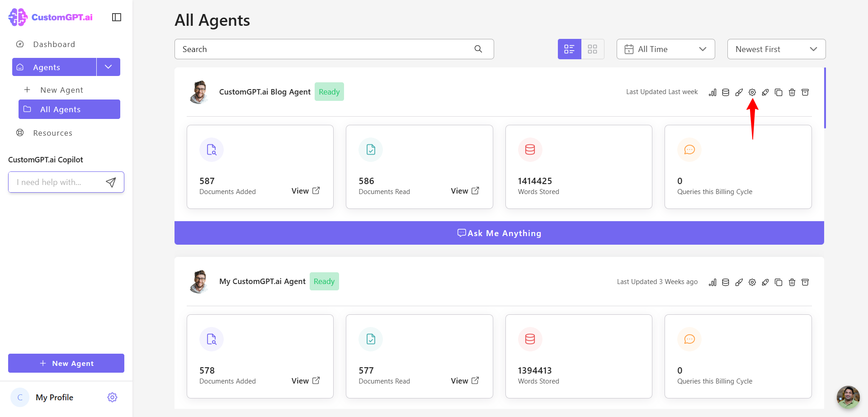Duplicate the CustomGPT.ai Blog Agent
The width and height of the screenshot is (868, 417).
point(778,92)
